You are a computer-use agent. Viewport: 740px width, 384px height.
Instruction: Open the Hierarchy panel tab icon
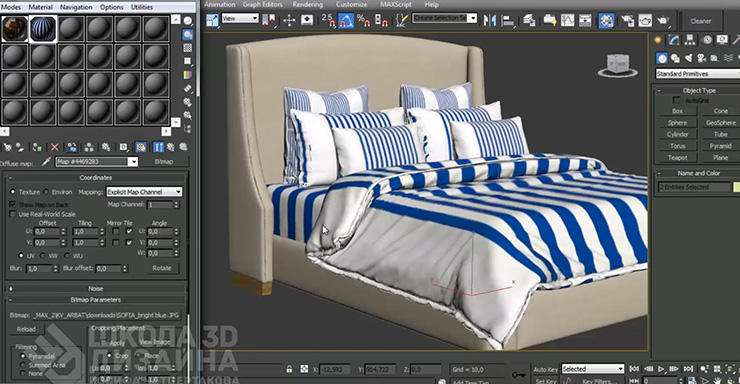tap(690, 40)
